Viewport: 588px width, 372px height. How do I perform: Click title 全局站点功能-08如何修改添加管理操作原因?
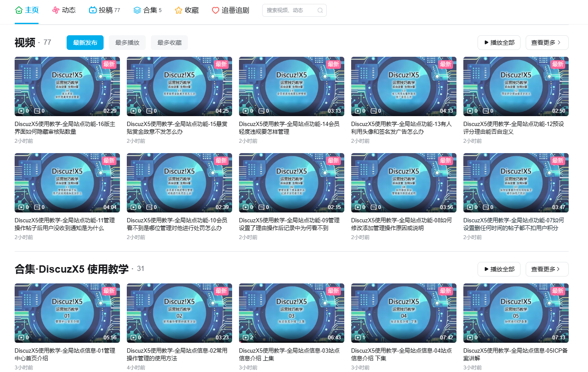pos(402,224)
